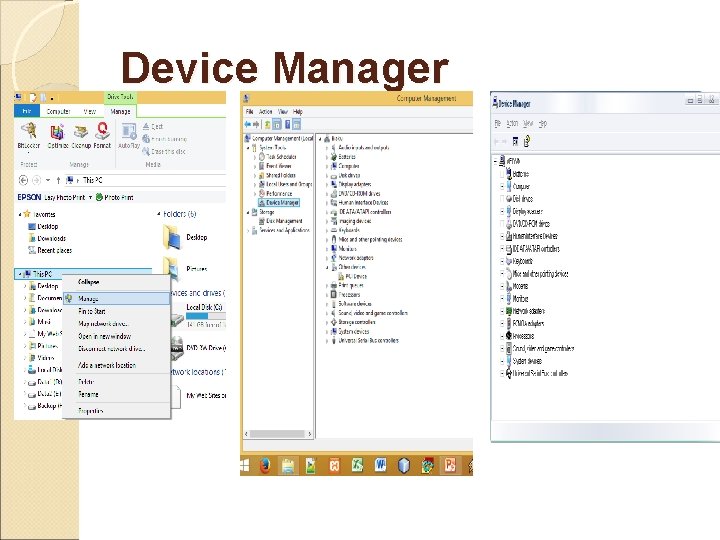
Task: Select Device Manager in Computer Management tree
Action: pyautogui.click(x=279, y=202)
